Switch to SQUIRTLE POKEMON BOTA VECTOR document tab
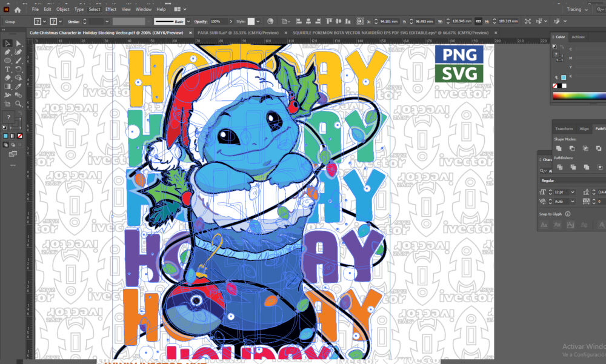The image size is (606, 364). (x=390, y=33)
